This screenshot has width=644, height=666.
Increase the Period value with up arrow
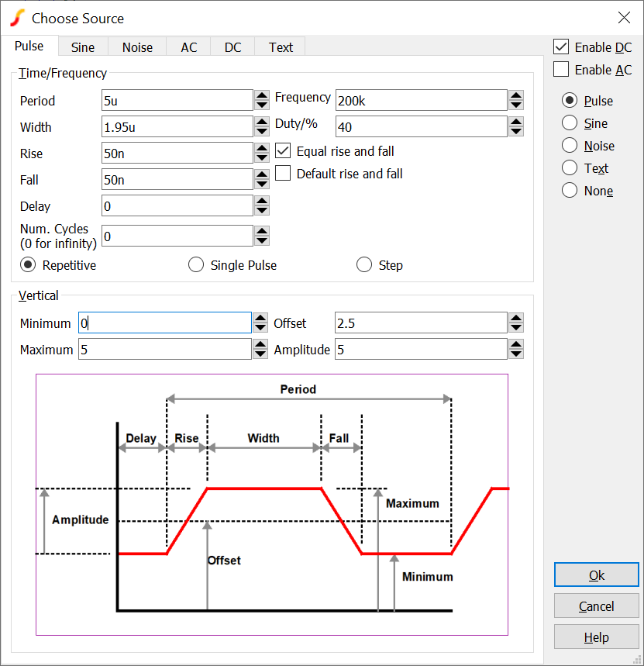[x=262, y=95]
